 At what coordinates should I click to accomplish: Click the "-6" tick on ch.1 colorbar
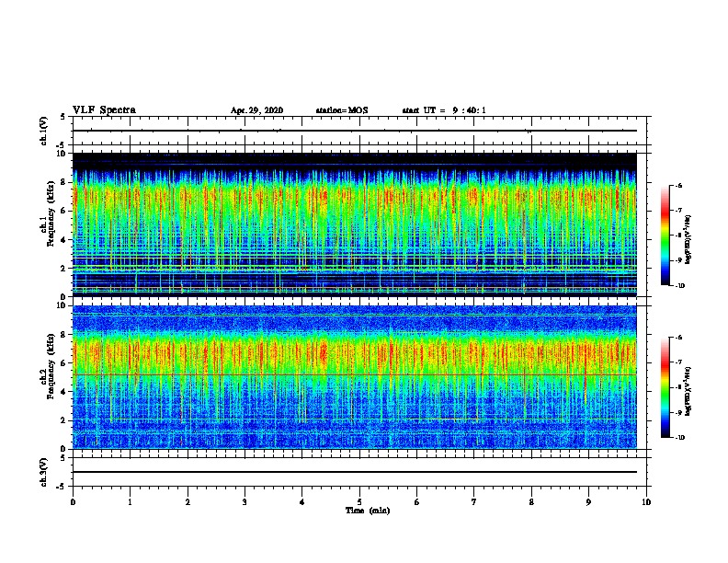click(678, 186)
